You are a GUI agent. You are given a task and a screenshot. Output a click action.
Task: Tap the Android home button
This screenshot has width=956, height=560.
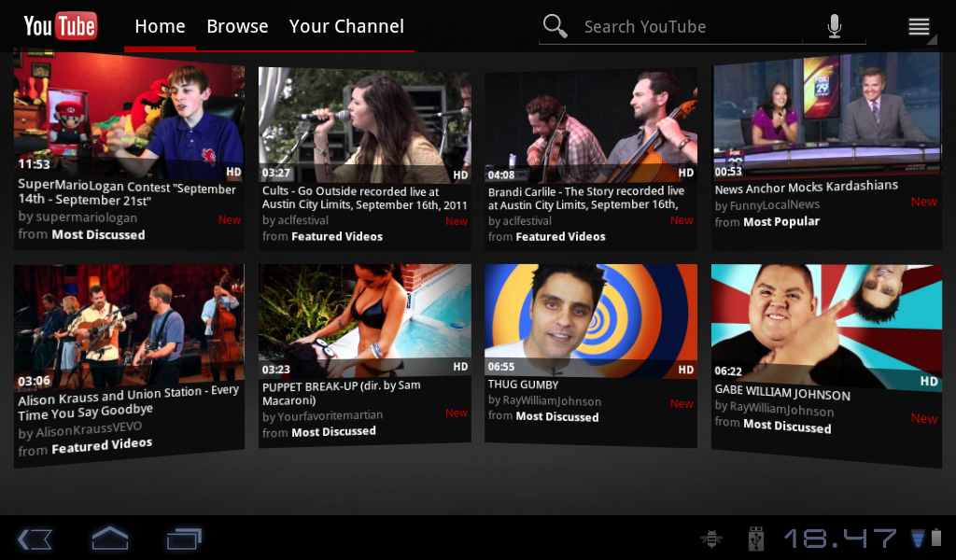click(x=110, y=539)
